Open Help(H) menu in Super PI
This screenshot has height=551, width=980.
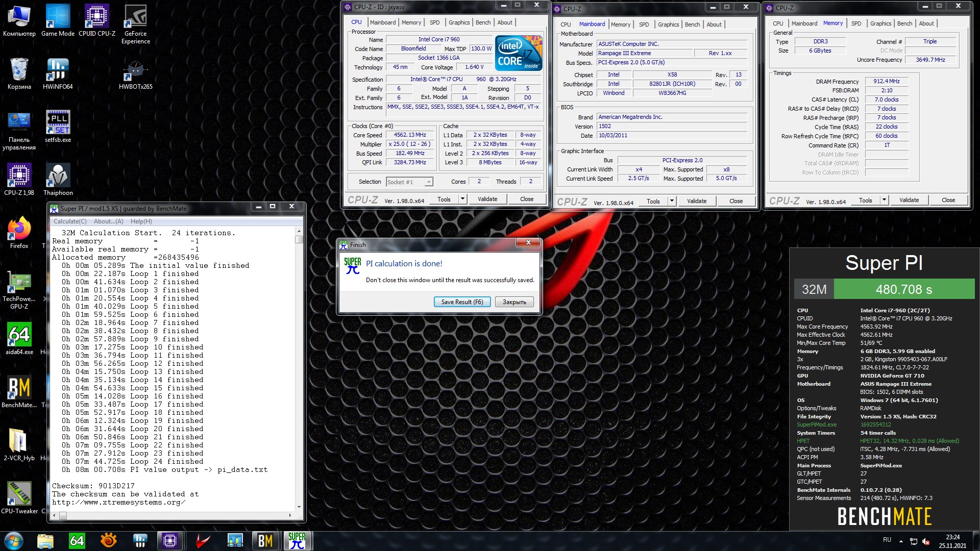point(141,221)
